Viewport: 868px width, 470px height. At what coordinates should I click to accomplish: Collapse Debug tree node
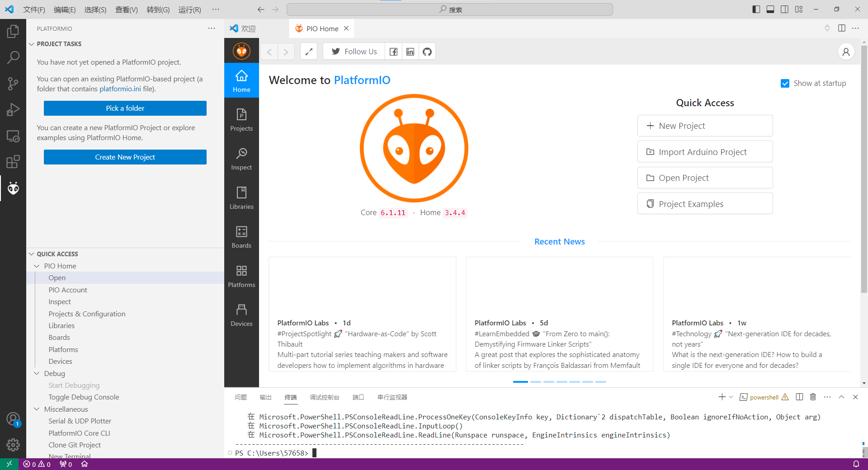[x=37, y=373]
